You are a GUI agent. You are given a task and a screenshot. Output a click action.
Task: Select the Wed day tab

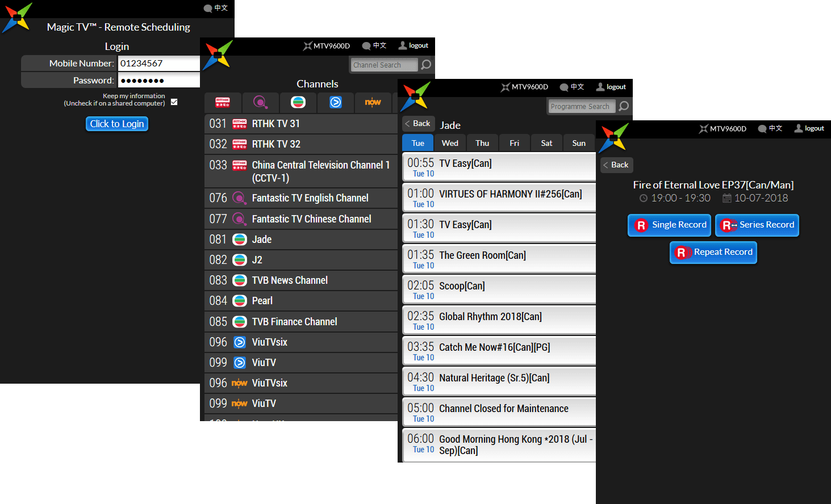pyautogui.click(x=450, y=143)
